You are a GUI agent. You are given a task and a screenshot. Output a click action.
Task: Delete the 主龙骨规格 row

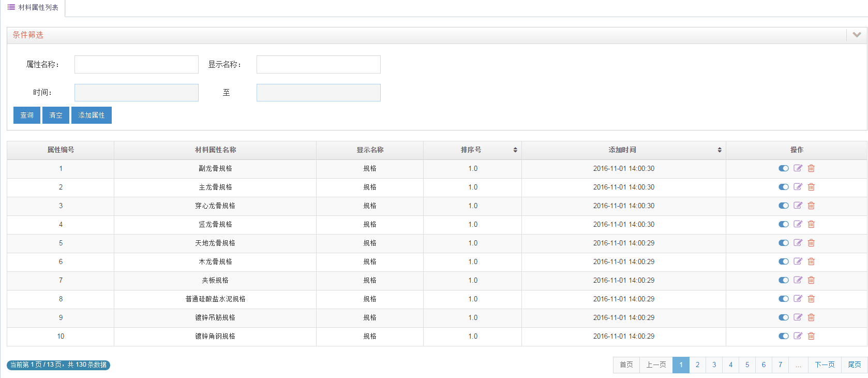pyautogui.click(x=811, y=187)
